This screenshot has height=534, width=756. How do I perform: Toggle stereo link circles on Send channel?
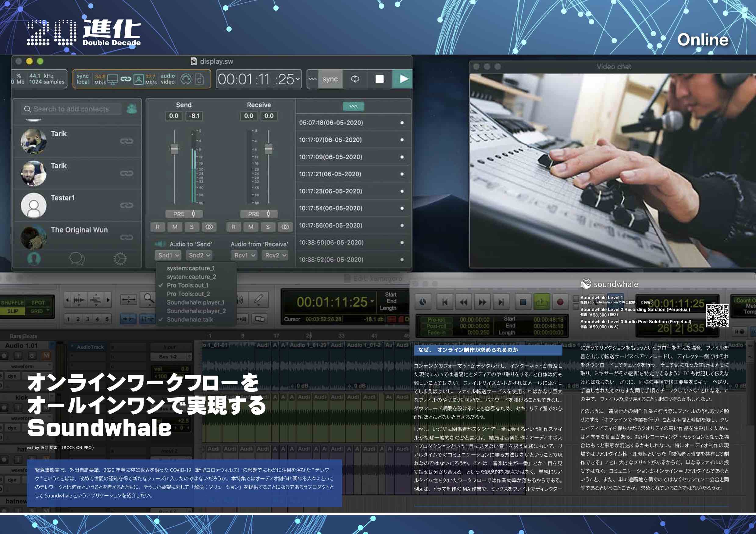point(209,227)
